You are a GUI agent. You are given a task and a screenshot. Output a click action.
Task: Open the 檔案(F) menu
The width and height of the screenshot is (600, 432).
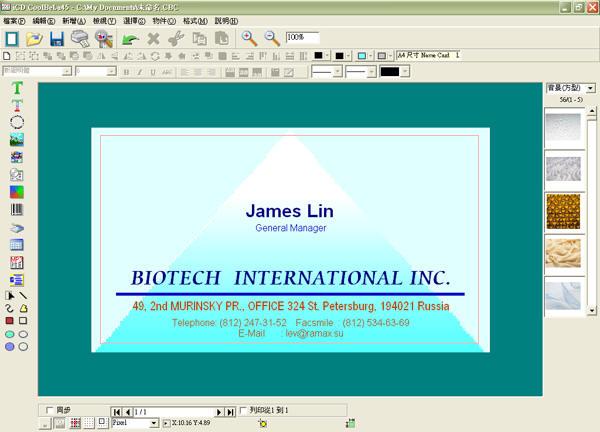pos(14,21)
